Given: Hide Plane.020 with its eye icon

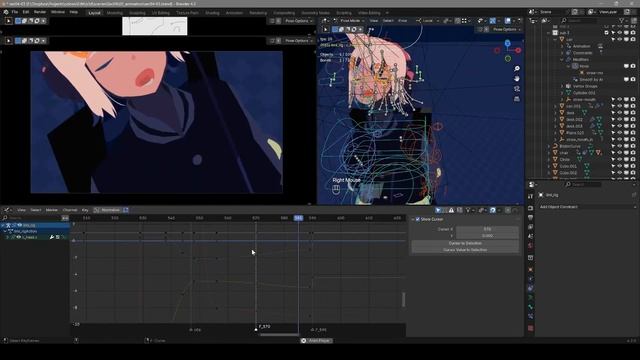Looking at the screenshot, I should pos(620,133).
